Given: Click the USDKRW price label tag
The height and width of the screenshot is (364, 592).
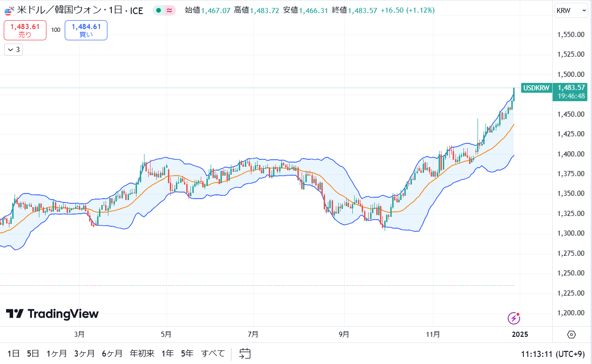Looking at the screenshot, I should [x=537, y=88].
